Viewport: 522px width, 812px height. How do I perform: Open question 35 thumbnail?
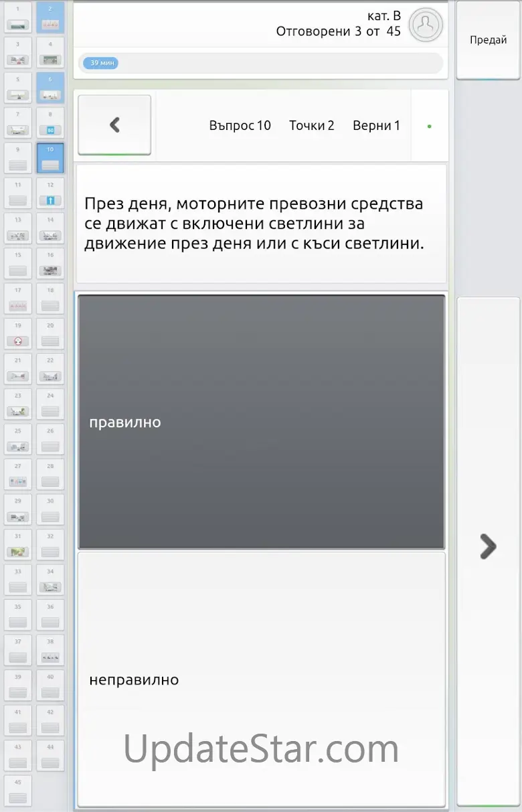[x=18, y=615]
